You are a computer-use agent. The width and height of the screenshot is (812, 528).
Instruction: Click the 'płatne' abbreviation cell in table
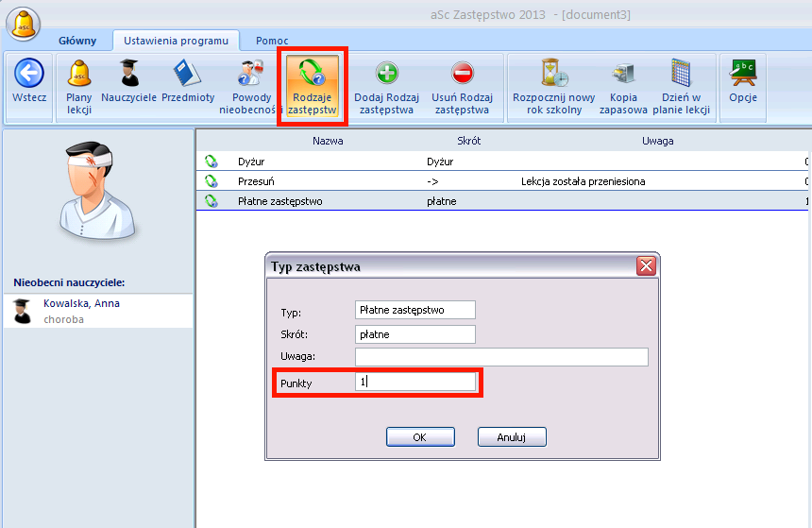(441, 201)
